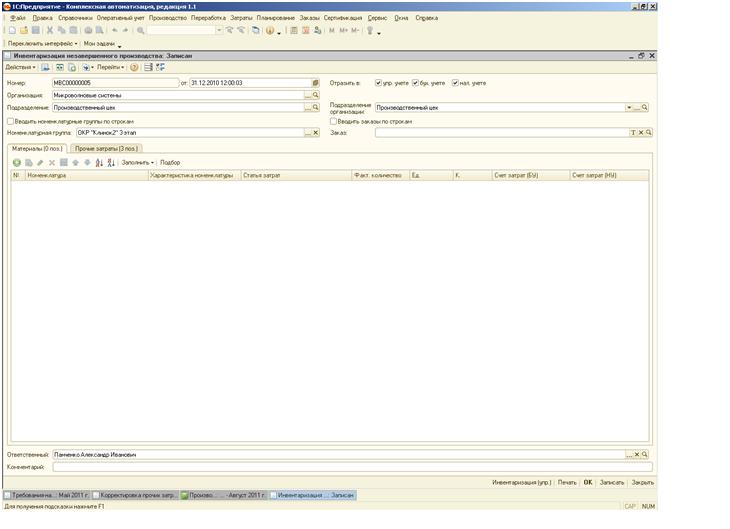Open the Справочники menu
This screenshot has height=529, width=730.
pos(75,18)
